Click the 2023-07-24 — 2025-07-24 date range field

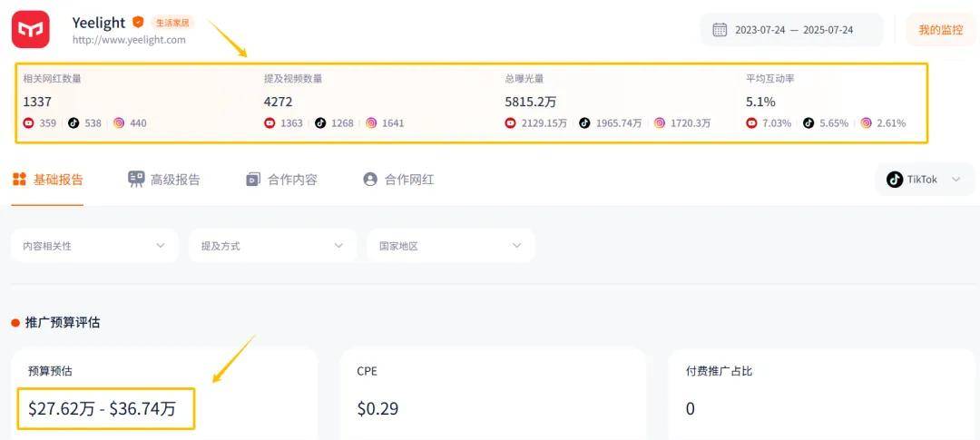(793, 30)
